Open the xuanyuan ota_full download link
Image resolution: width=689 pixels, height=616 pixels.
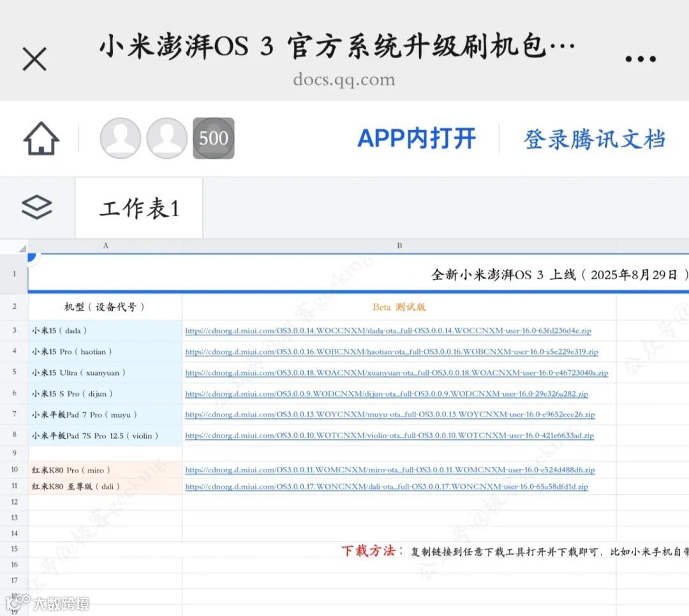[x=396, y=372]
